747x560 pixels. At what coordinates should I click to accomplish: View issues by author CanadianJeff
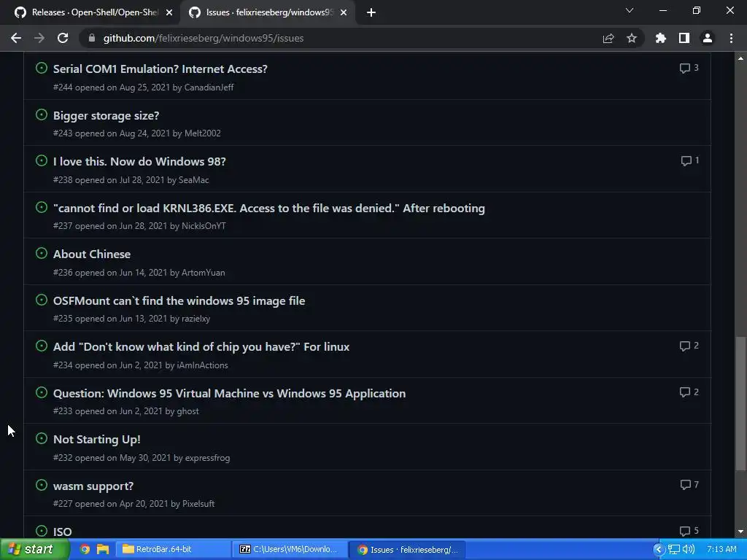[209, 87]
